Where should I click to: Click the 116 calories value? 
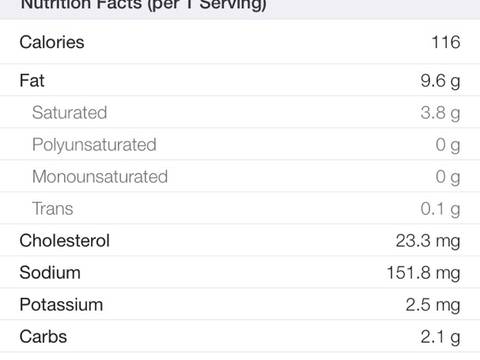point(446,42)
